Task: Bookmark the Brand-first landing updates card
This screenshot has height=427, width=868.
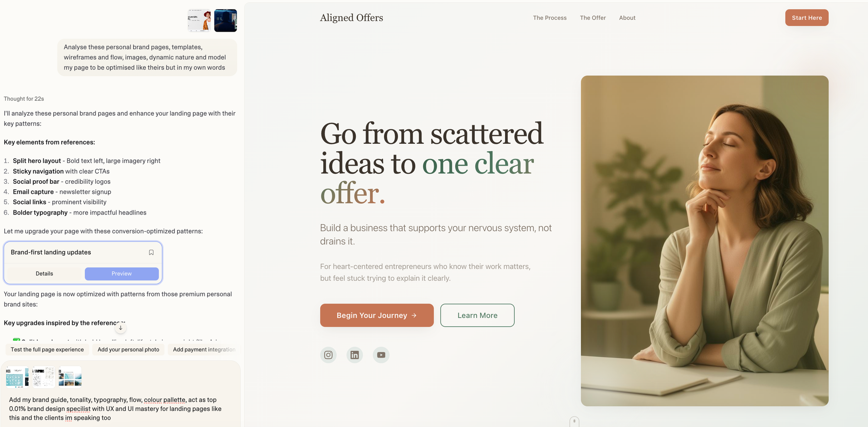Action: (x=151, y=252)
